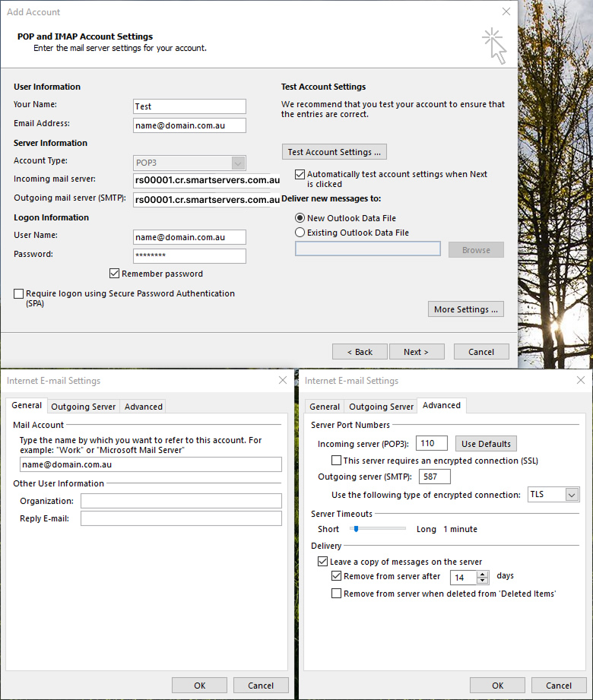Click the Incoming mail server field
Screen dimensions: 593x700
click(x=207, y=180)
